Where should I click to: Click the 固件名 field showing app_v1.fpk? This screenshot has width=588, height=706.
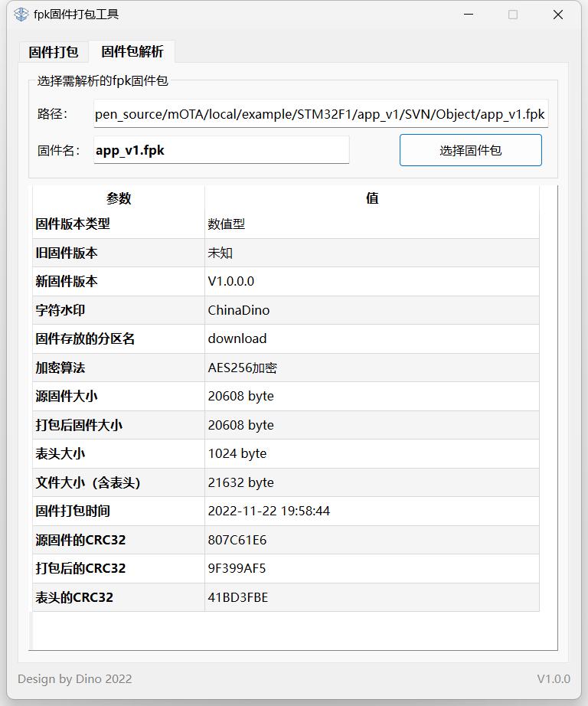pos(221,150)
